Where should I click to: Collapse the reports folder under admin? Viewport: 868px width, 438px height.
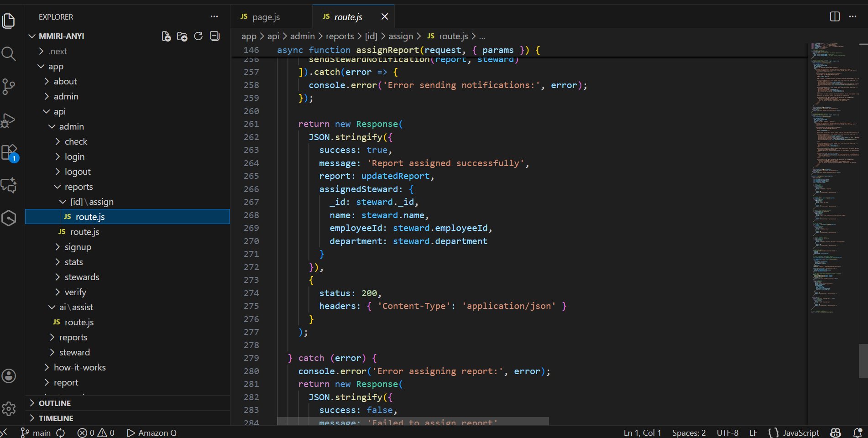click(78, 187)
